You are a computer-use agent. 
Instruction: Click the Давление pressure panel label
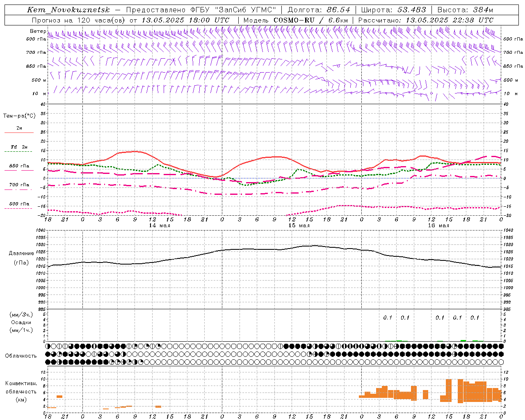tap(21, 253)
